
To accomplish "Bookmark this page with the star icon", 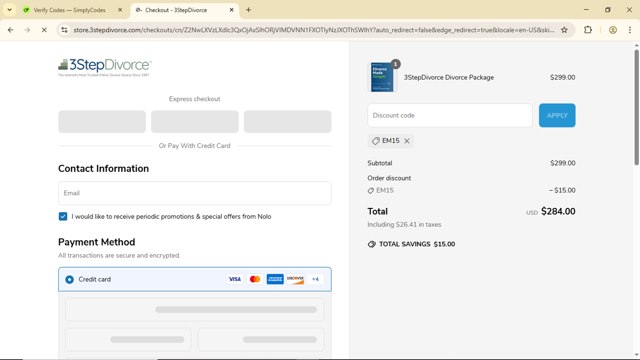I will (564, 30).
